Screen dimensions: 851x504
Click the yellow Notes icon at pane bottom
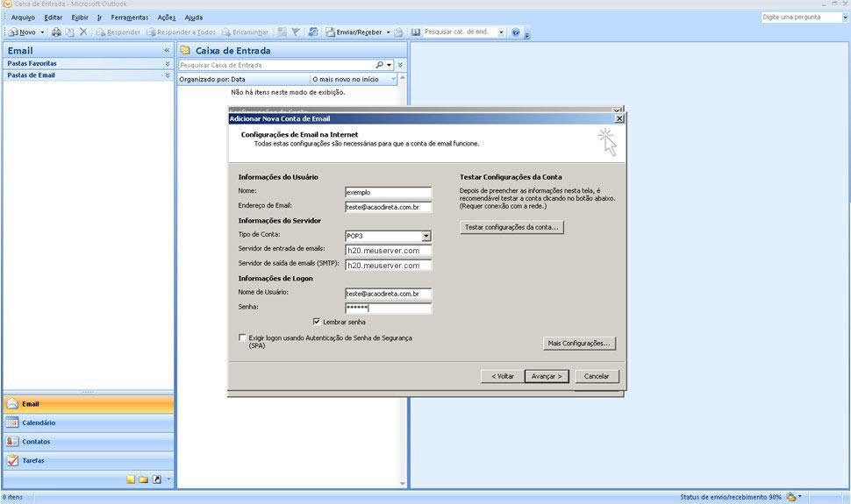(131, 479)
